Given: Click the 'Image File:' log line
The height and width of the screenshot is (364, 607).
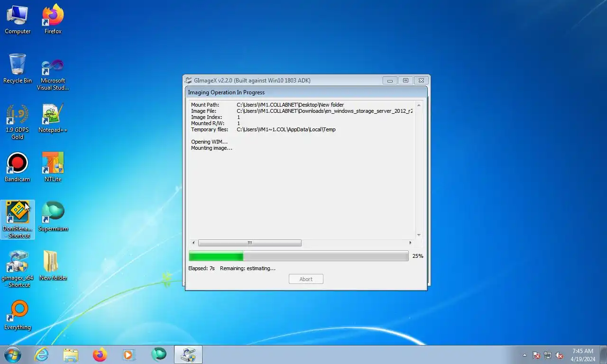Looking at the screenshot, I should (x=302, y=111).
